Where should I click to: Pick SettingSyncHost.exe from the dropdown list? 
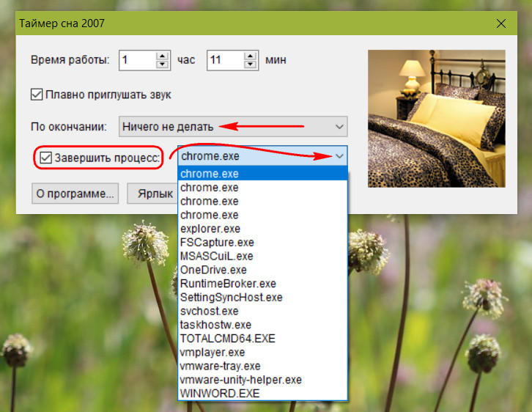click(262, 298)
